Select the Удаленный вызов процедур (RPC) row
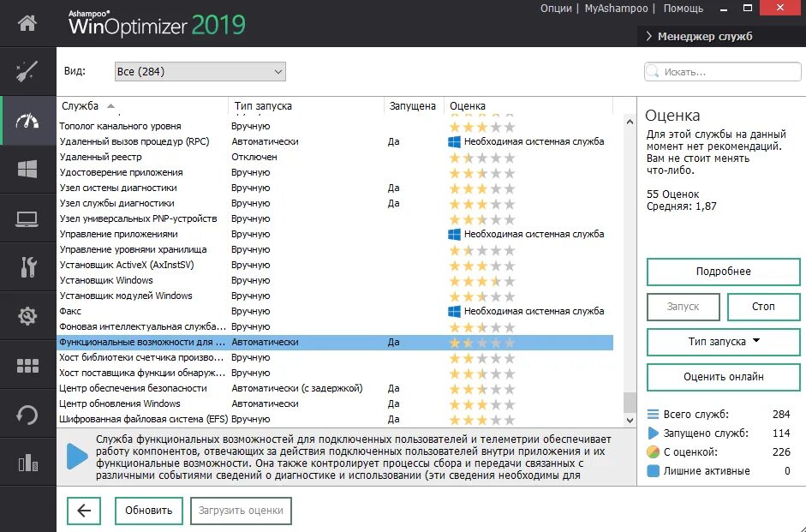This screenshot has height=532, width=806. coord(335,142)
